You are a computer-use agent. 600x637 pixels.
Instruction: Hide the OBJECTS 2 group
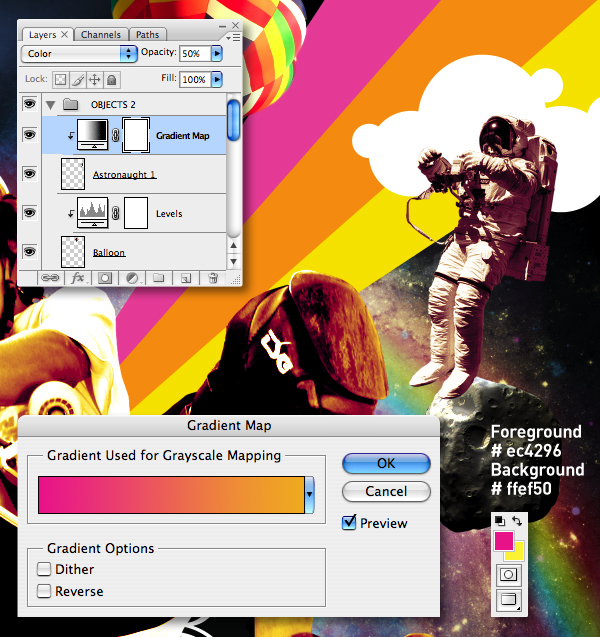(x=29, y=104)
